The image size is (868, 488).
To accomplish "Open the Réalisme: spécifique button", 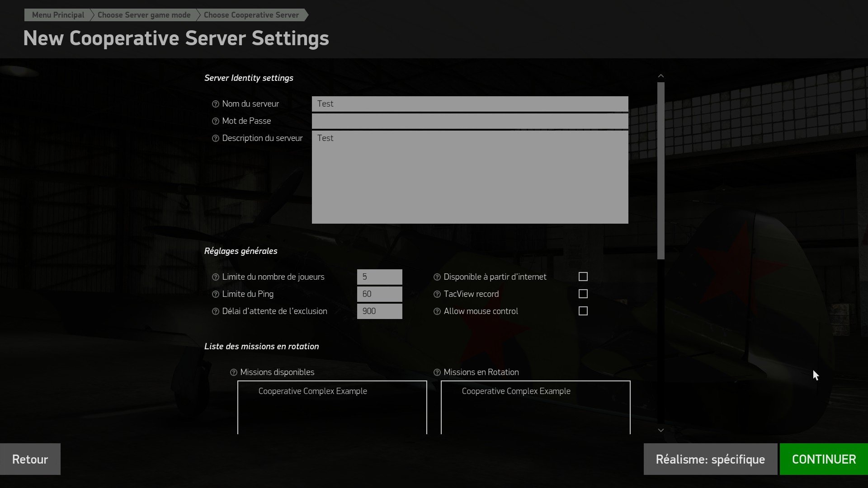I will (x=710, y=459).
